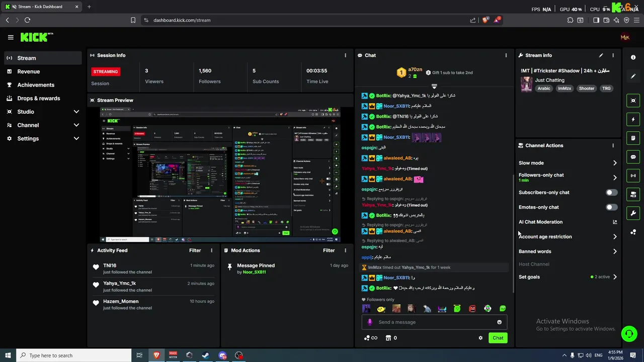Click the broadcast signal icon in right sidebar
The height and width of the screenshot is (362, 644).
coord(633,175)
